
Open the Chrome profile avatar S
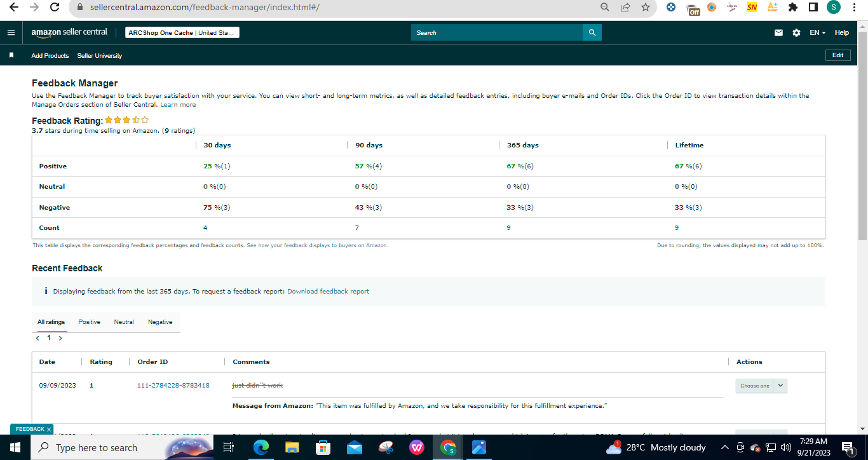[x=834, y=7]
